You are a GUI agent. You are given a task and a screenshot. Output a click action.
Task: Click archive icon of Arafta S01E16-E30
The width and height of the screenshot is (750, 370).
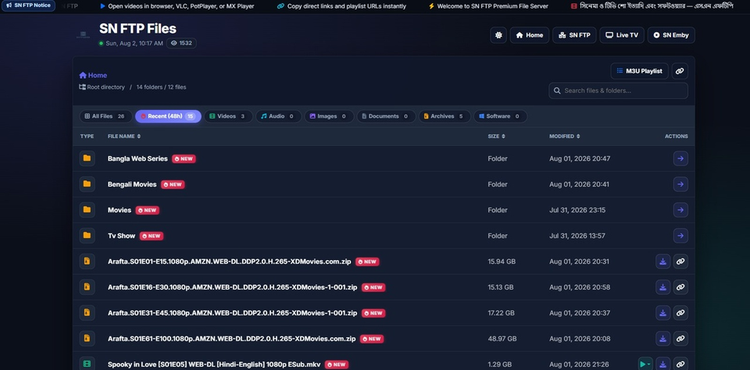pos(87,287)
